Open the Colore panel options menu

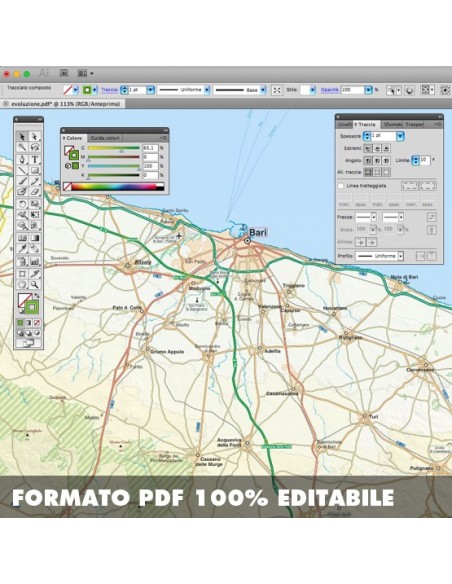tap(163, 138)
